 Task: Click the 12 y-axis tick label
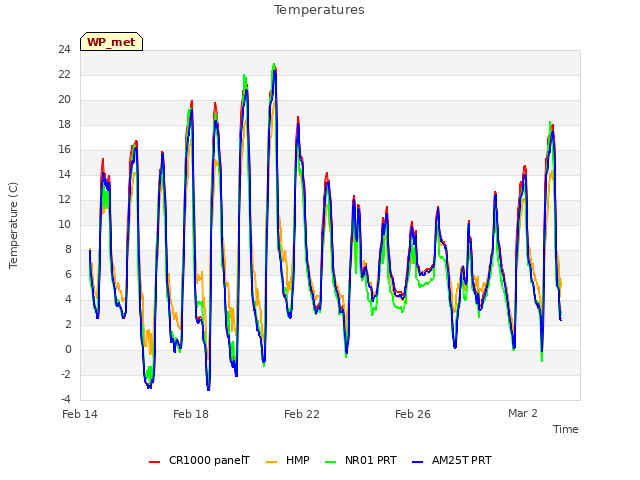pos(64,199)
